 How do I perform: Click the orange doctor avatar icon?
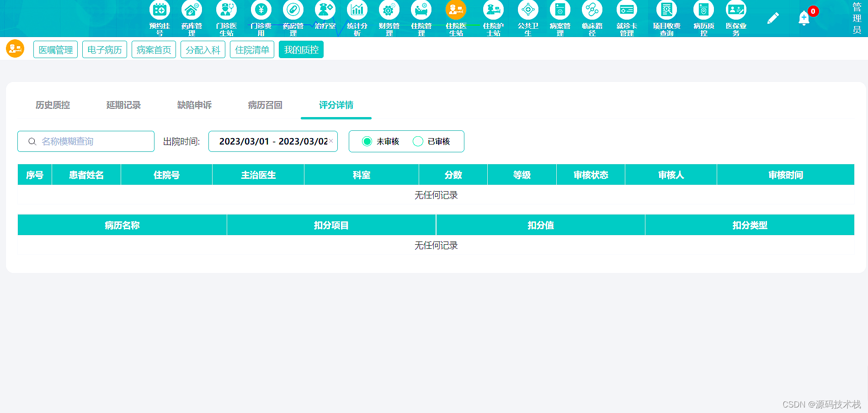tap(15, 48)
